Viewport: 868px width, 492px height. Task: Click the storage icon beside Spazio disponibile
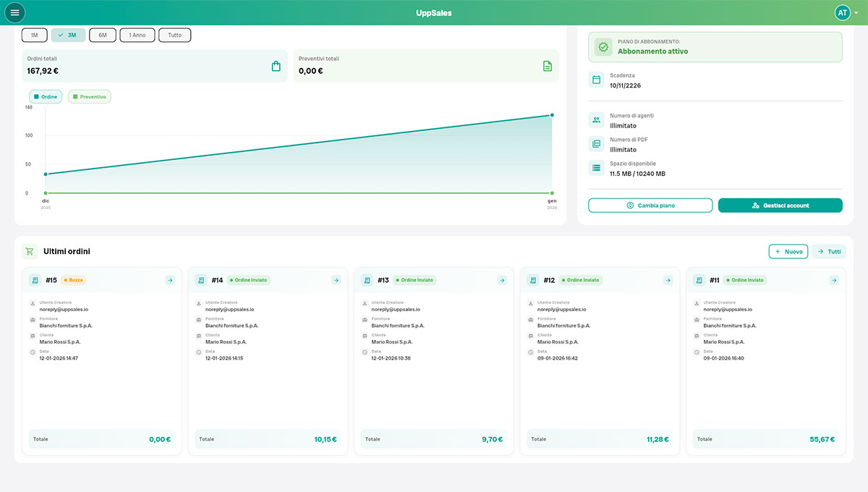pos(596,168)
